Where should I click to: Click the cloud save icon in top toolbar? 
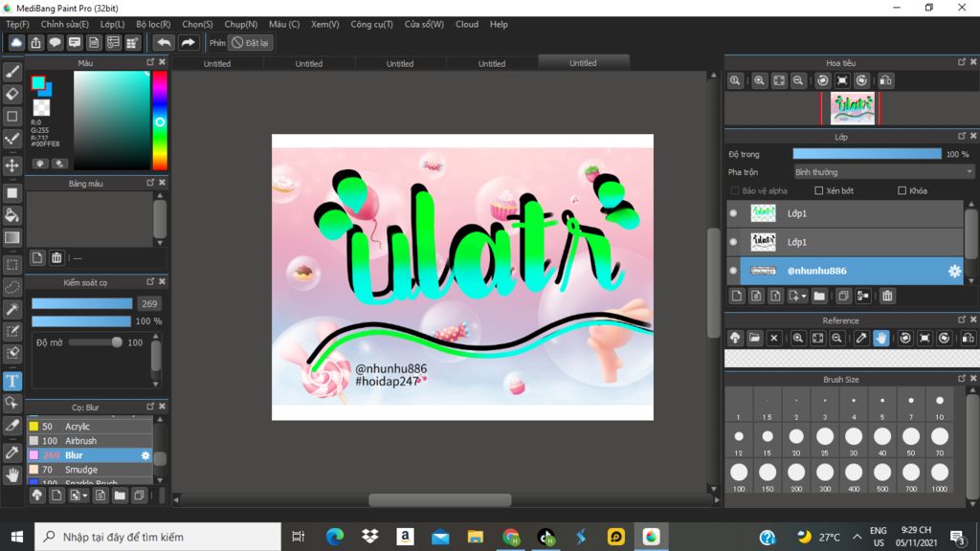tap(16, 42)
